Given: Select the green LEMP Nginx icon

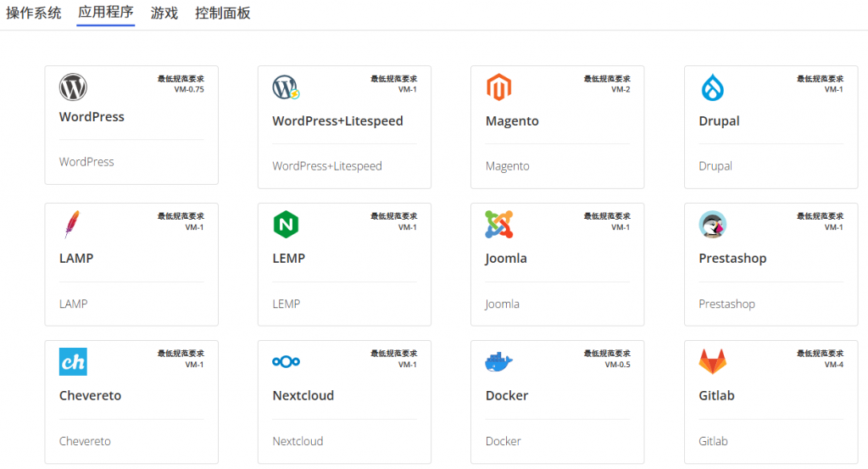Looking at the screenshot, I should (x=286, y=225).
